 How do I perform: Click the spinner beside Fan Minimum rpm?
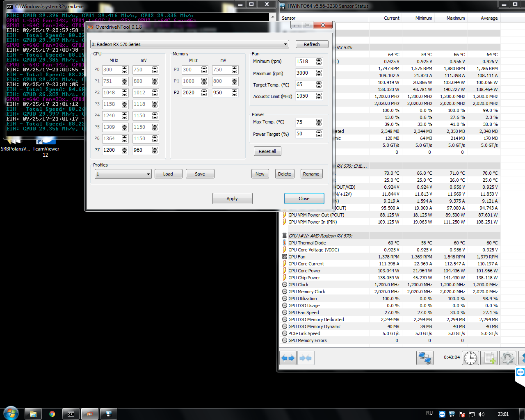[319, 62]
